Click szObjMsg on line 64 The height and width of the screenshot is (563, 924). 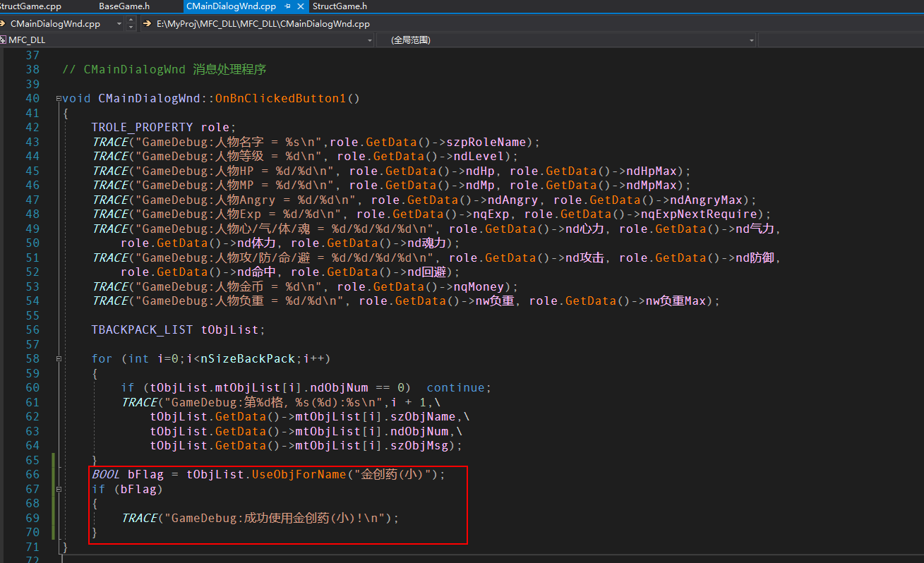pos(419,445)
